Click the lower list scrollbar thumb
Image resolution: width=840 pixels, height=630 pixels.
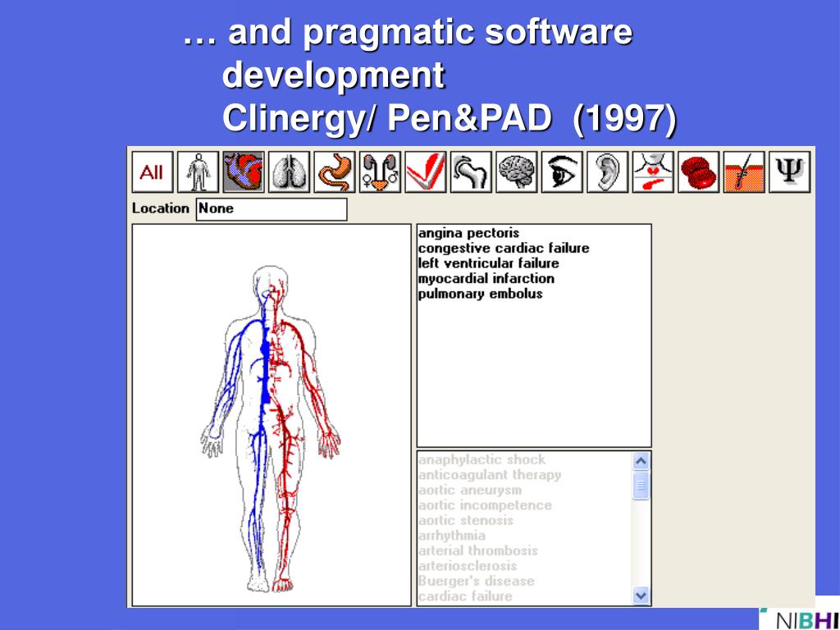(641, 486)
